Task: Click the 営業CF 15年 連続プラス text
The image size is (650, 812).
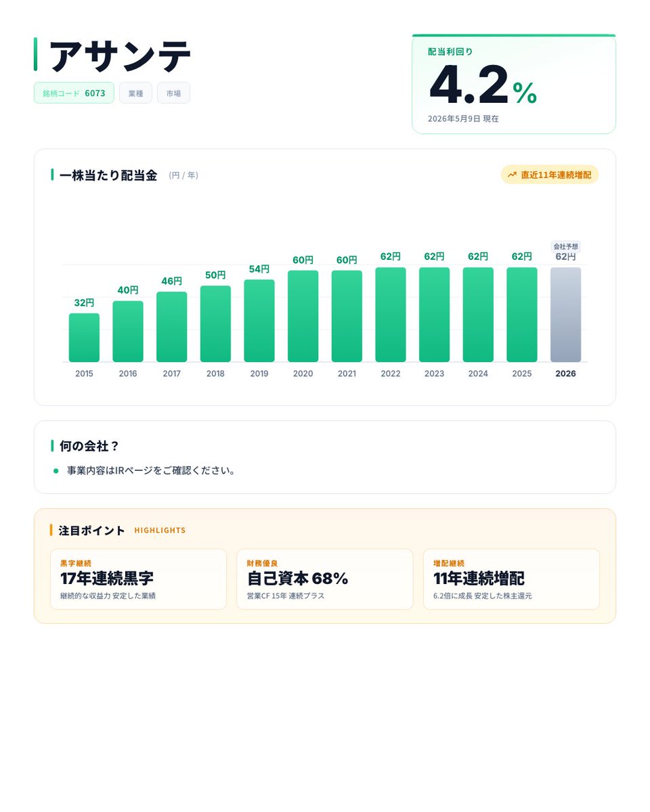Action: pyautogui.click(x=286, y=596)
